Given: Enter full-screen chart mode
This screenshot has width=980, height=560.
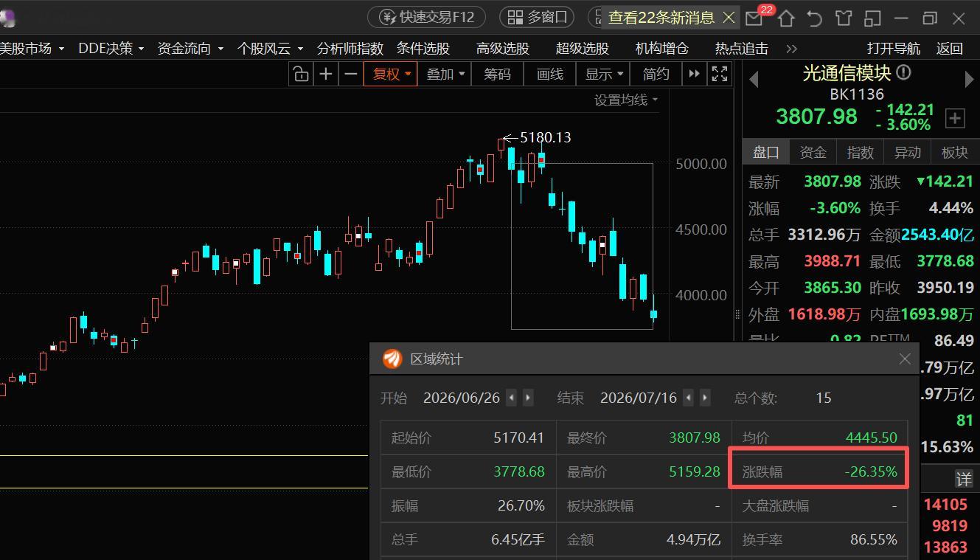Looking at the screenshot, I should tap(719, 74).
